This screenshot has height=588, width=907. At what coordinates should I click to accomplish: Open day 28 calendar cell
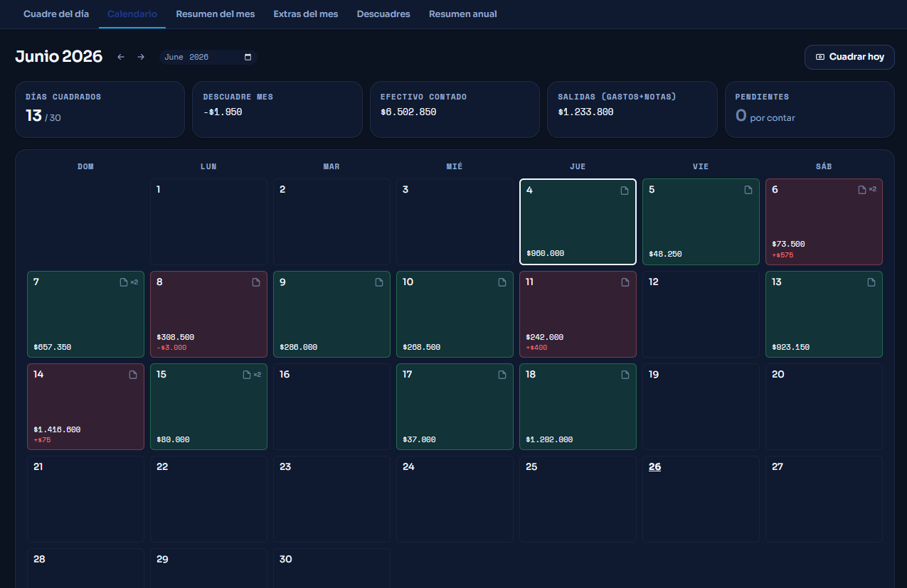click(x=85, y=568)
